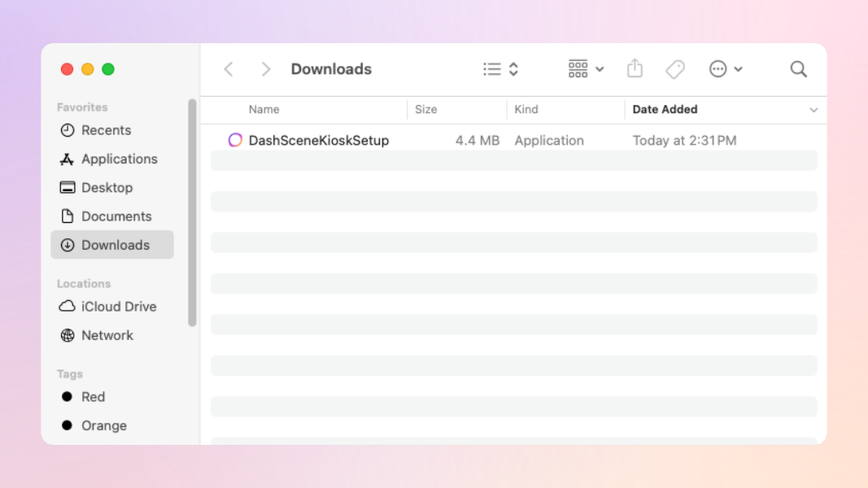Click the sidebar scrollbar
868x488 pixels.
coord(192,213)
